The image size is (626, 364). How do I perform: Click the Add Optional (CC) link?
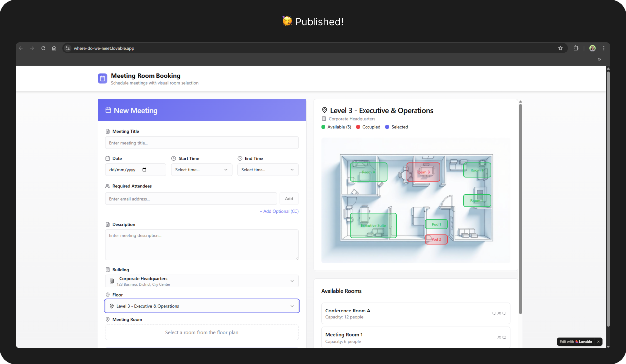click(279, 211)
